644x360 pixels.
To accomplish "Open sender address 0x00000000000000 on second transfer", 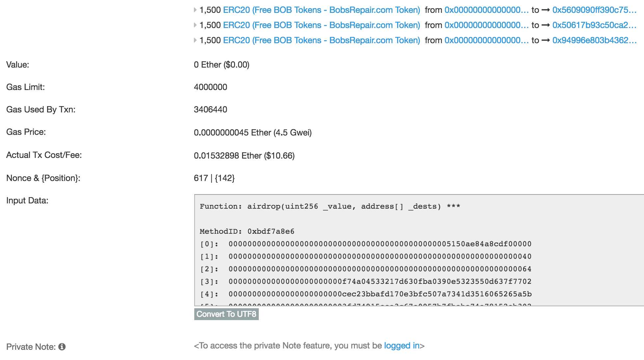I will coord(487,25).
